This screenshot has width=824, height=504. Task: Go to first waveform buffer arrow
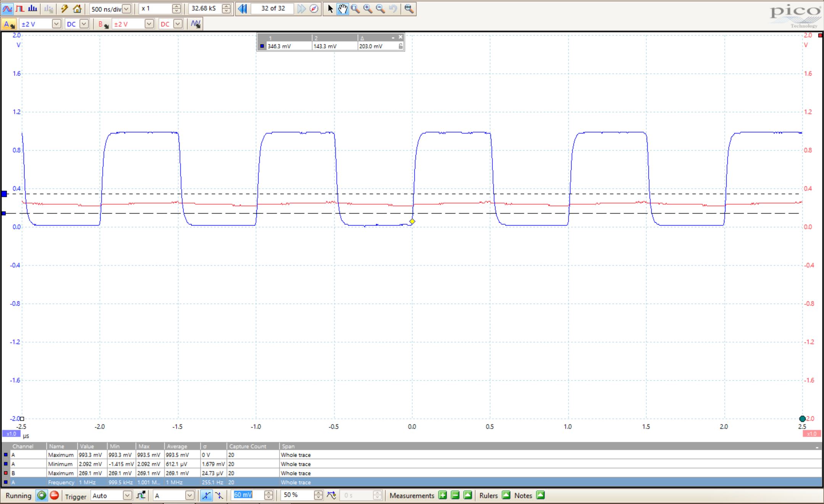tap(242, 8)
